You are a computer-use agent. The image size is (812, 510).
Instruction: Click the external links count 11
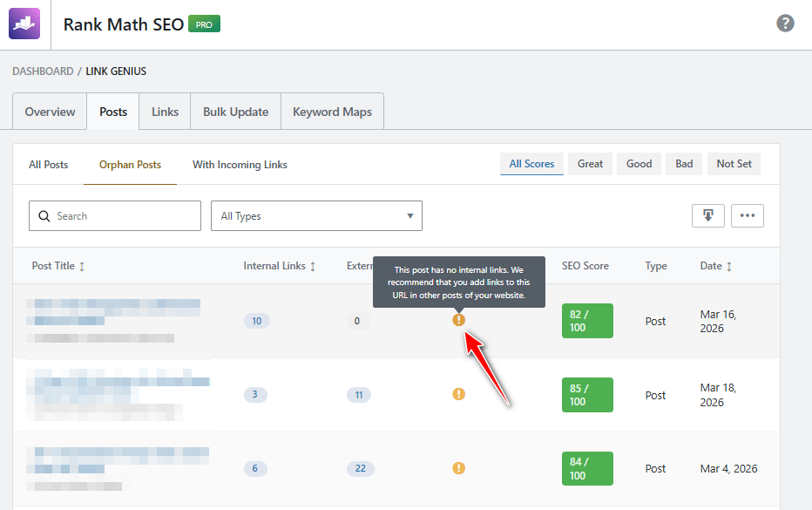coord(359,395)
